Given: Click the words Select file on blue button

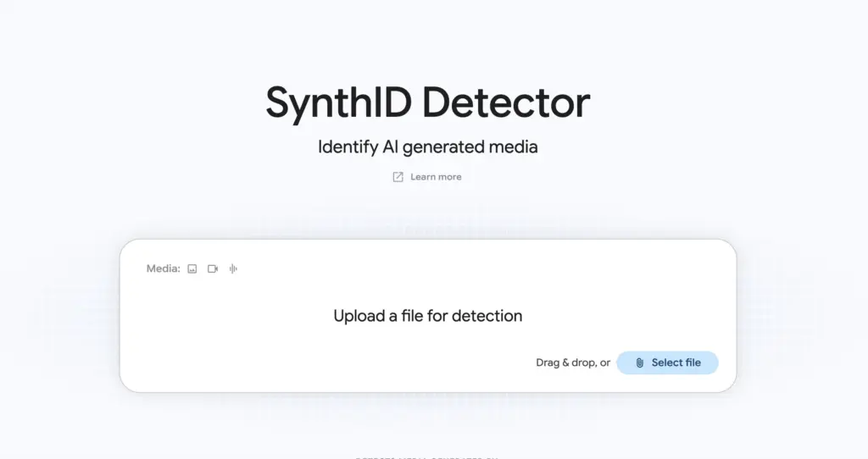Looking at the screenshot, I should click(676, 362).
